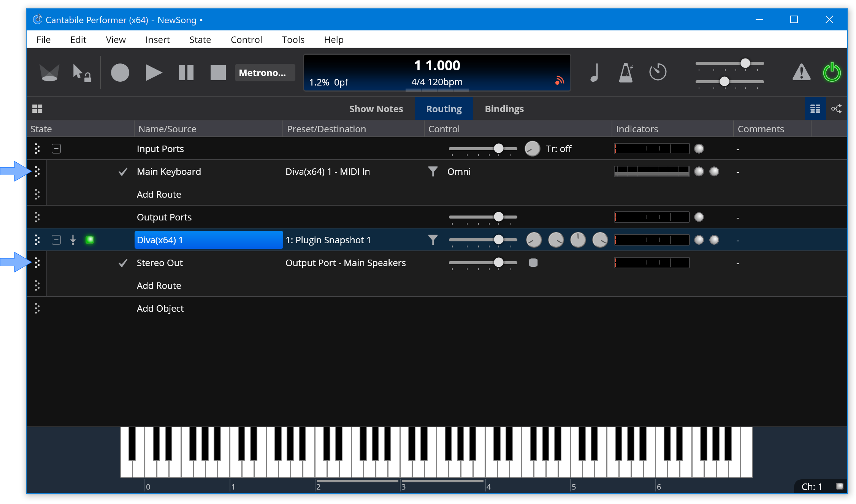Click the panic warning triangle icon
The image size is (856, 504).
[x=801, y=72]
